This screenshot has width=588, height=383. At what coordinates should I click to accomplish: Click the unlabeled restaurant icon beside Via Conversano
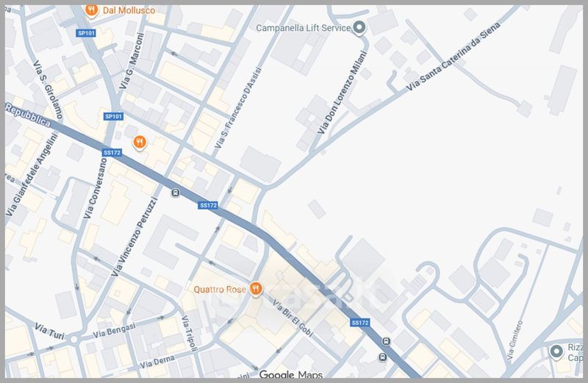tap(139, 142)
